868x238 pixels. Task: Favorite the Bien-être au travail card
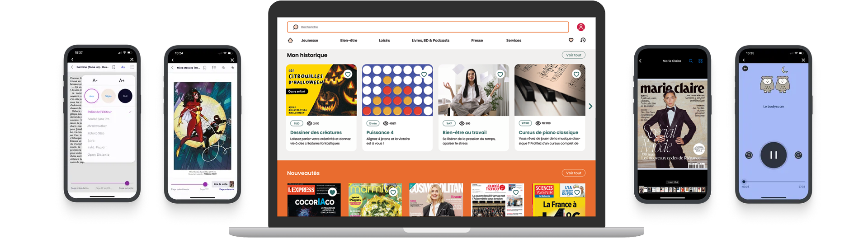click(x=500, y=74)
